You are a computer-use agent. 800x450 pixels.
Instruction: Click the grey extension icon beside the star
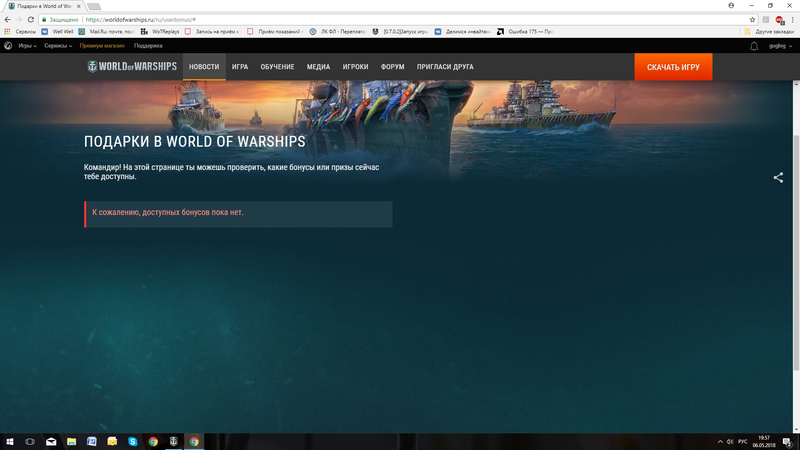[766, 19]
